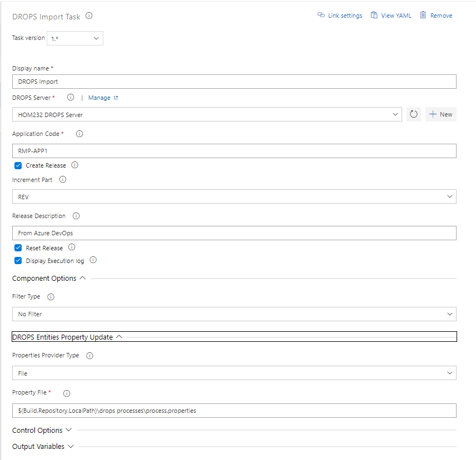The width and height of the screenshot is (476, 460).
Task: Disable the Display Execution log checkbox
Action: click(18, 261)
